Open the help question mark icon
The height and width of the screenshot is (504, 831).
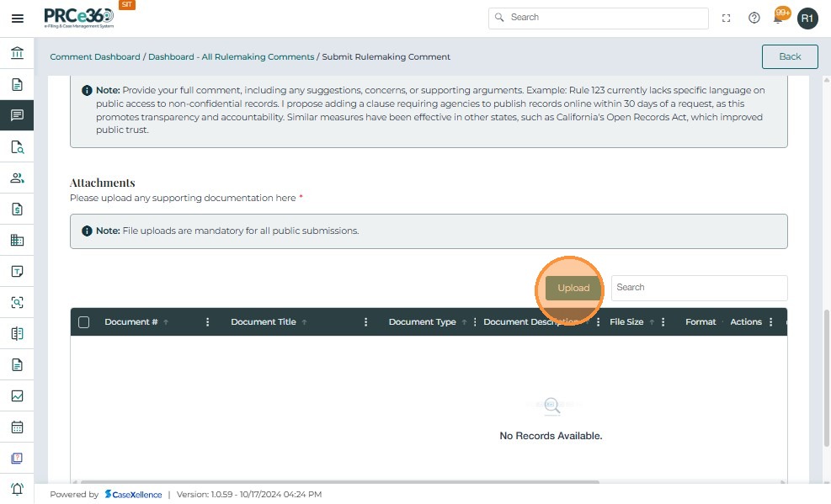pos(754,18)
